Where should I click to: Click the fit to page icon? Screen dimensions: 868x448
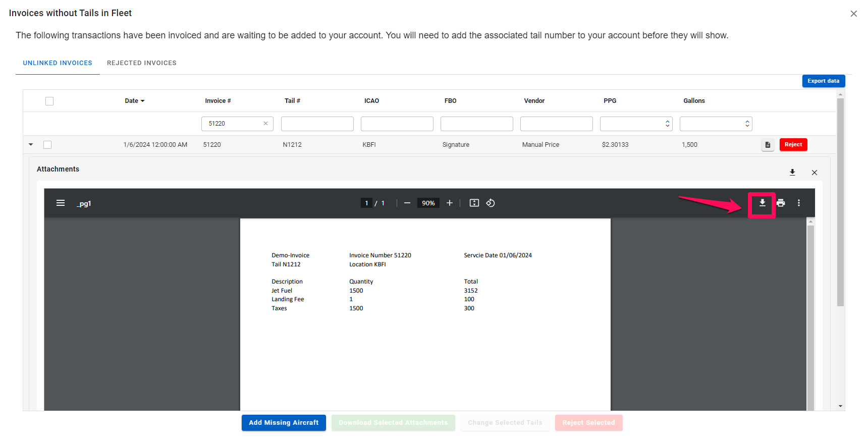point(474,203)
